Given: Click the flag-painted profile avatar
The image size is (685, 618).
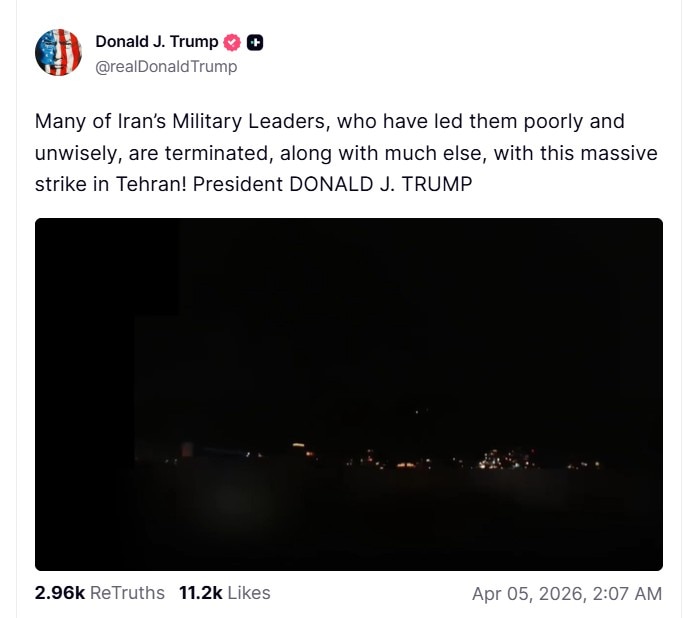Looking at the screenshot, I should [58, 53].
